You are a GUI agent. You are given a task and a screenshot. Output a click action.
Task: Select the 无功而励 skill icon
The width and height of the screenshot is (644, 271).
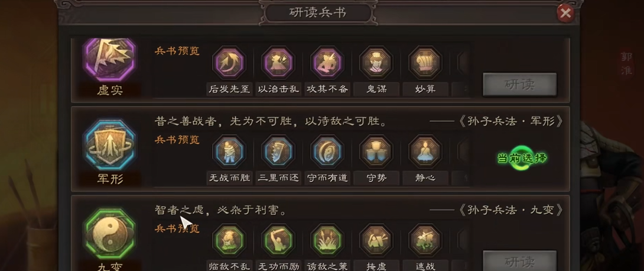[278, 240]
